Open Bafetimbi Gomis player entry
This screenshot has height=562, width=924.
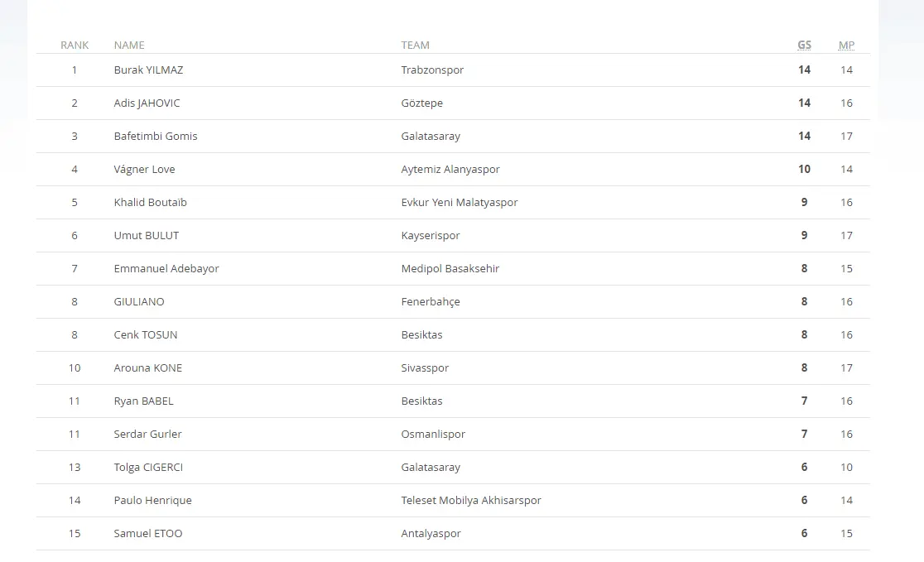point(156,136)
